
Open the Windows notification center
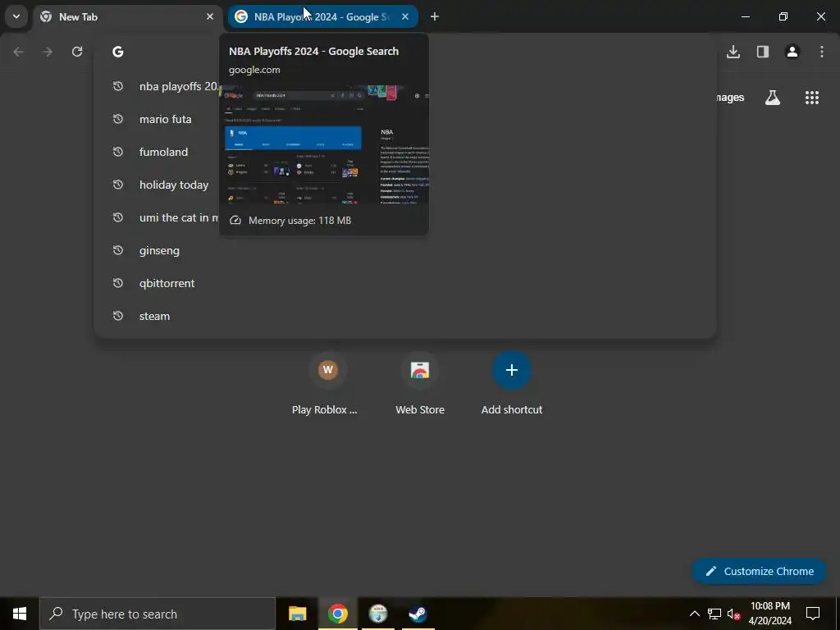[x=813, y=614]
